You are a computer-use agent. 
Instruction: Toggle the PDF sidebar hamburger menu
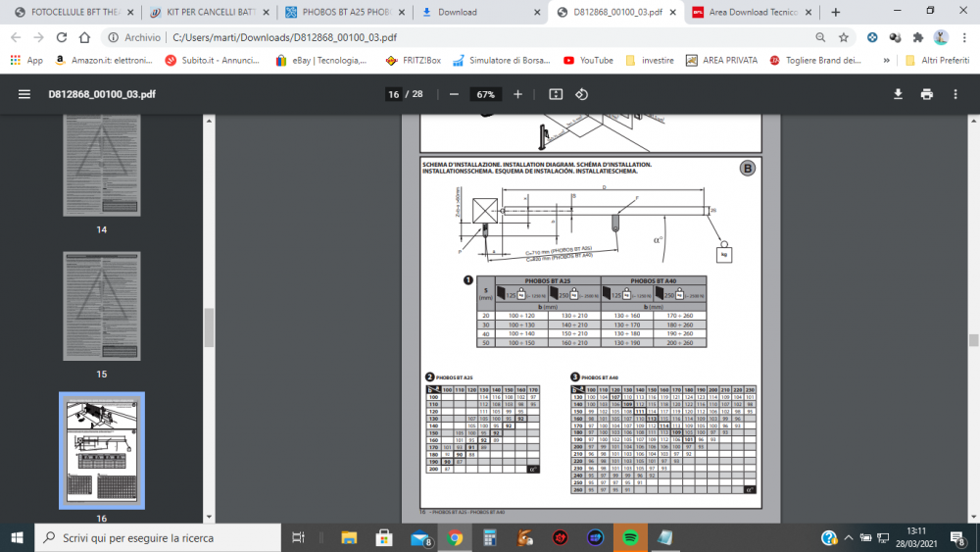tap(24, 94)
